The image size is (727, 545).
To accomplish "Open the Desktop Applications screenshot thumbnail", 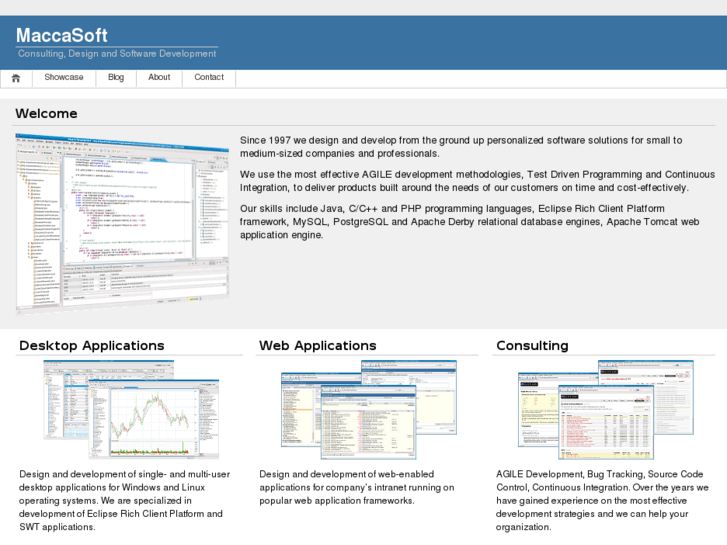I will 131,409.
